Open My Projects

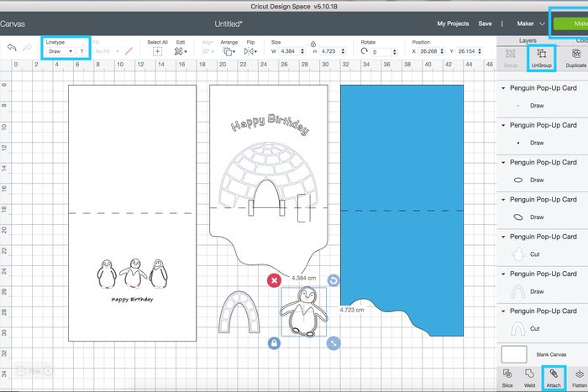pyautogui.click(x=454, y=24)
